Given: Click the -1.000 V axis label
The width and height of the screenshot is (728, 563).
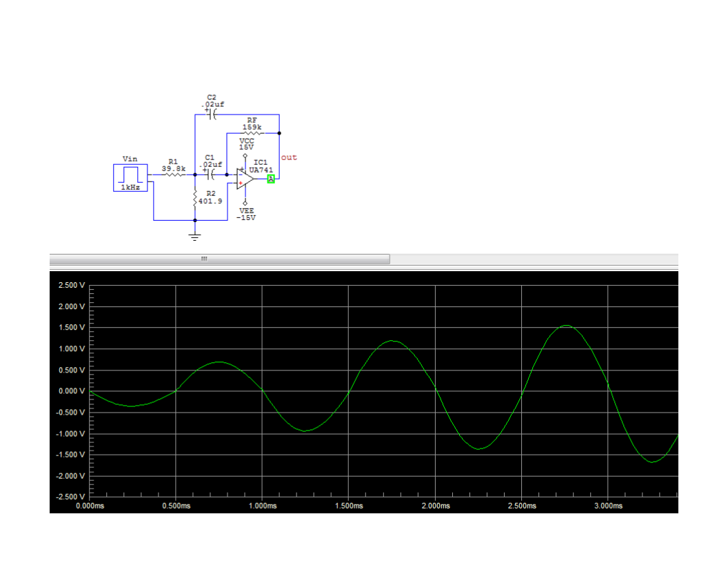Looking at the screenshot, I should pyautogui.click(x=70, y=434).
